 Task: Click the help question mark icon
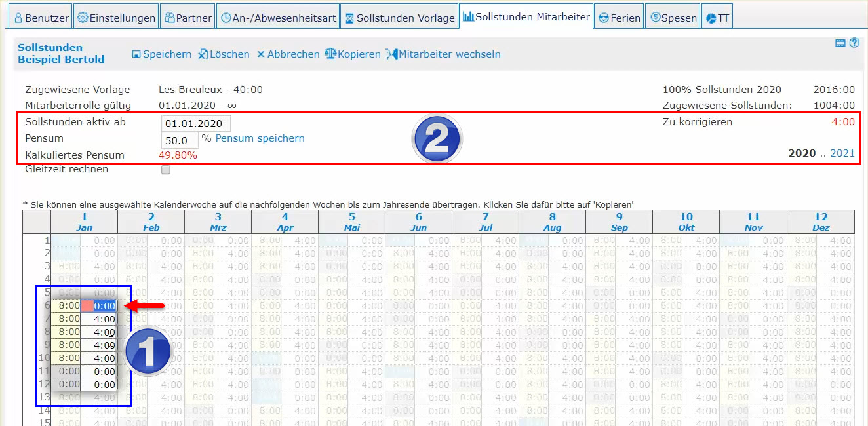click(x=854, y=43)
